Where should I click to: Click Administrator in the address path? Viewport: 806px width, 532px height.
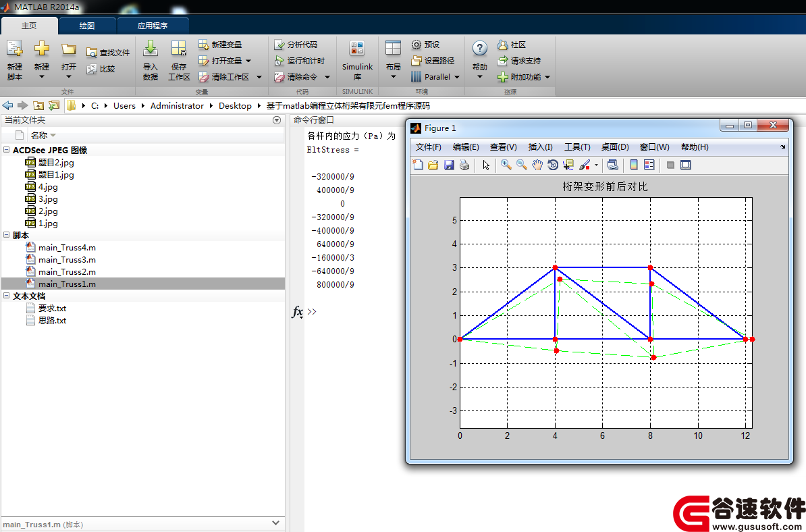point(177,105)
